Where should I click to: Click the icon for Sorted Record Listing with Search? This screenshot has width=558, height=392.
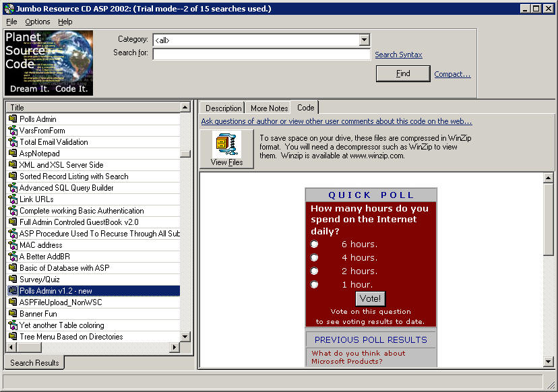pyautogui.click(x=13, y=176)
